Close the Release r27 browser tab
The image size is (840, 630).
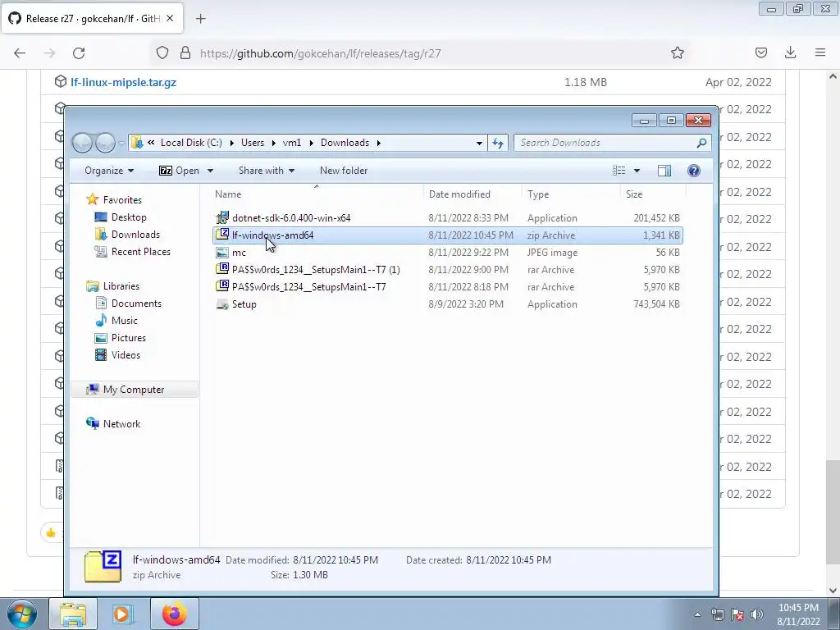tap(170, 18)
